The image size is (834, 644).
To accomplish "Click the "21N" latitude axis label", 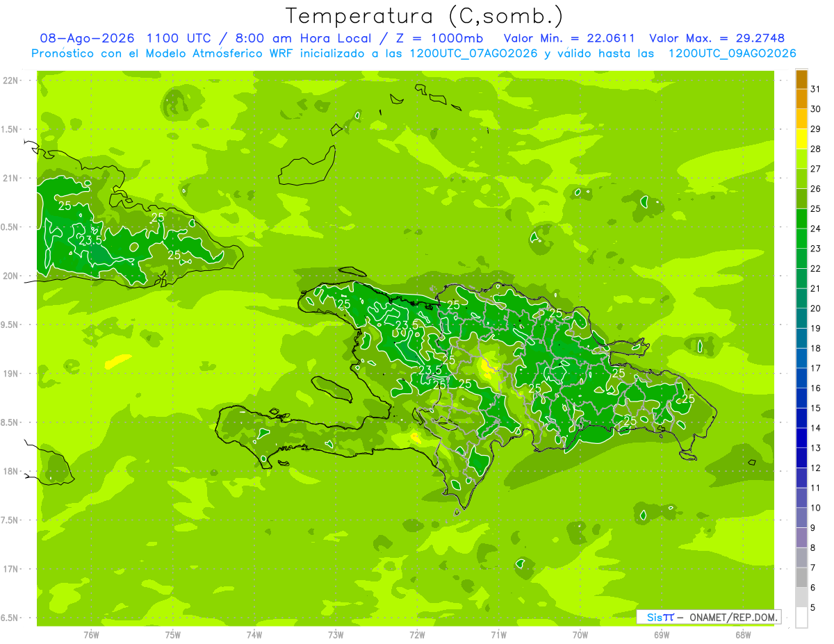I will [11, 179].
